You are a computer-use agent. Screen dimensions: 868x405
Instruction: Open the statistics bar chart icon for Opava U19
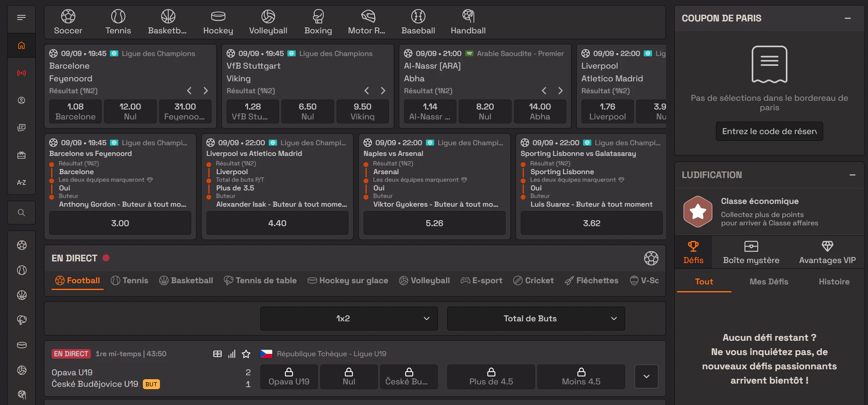[x=232, y=354]
